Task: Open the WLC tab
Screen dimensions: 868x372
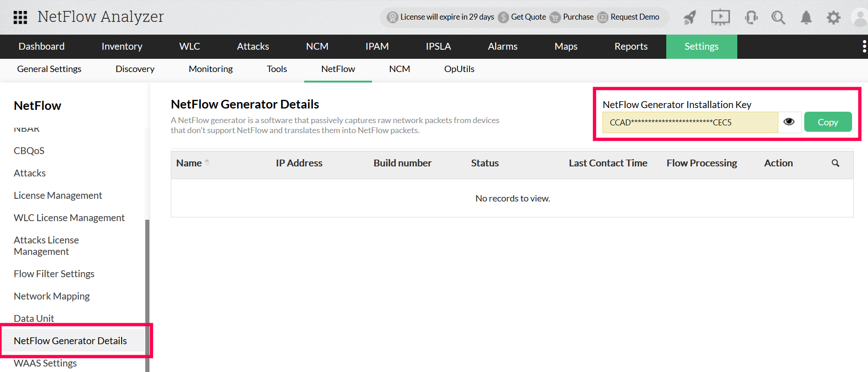Action: click(x=189, y=46)
